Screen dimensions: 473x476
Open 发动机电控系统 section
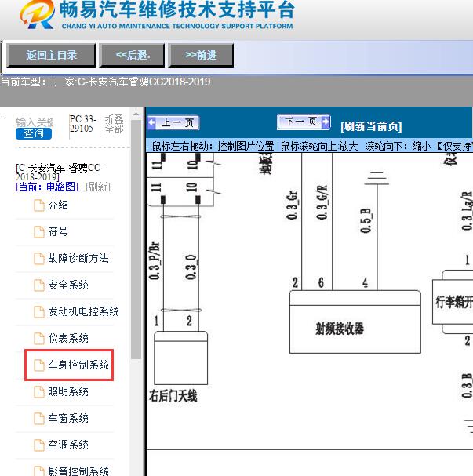point(83,311)
